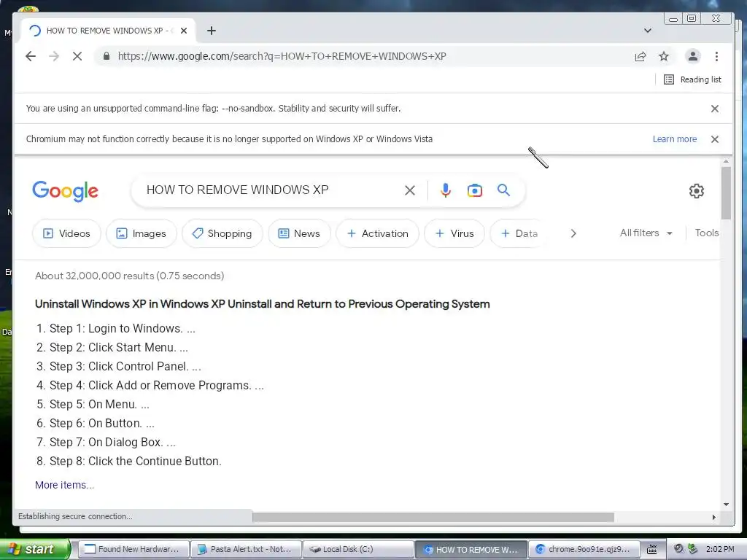Filter results by News
The image size is (747, 560).
coord(299,233)
